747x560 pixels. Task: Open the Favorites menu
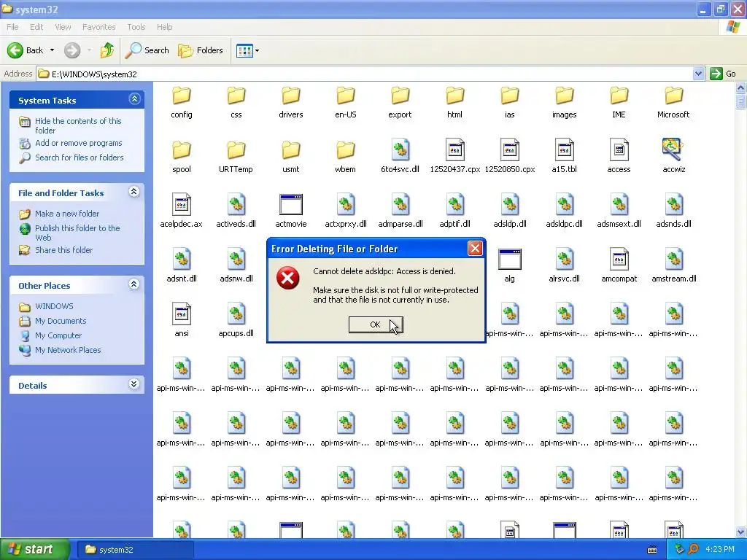pyautogui.click(x=98, y=27)
